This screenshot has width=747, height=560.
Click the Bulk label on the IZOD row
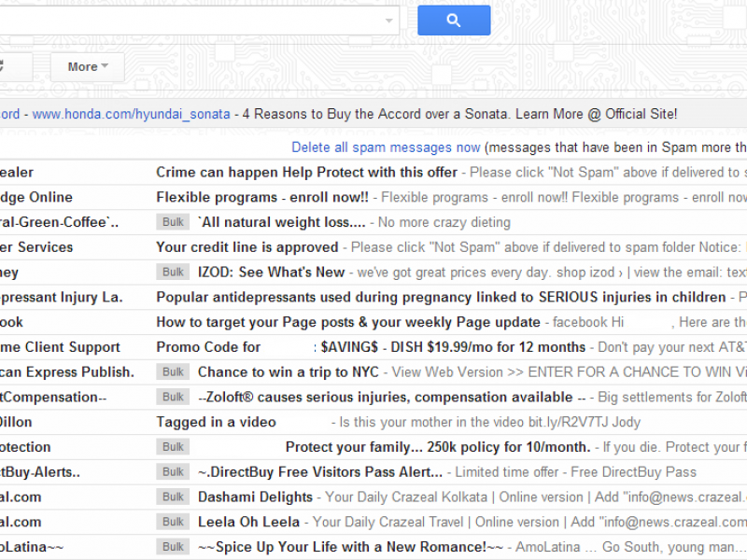pyautogui.click(x=173, y=273)
